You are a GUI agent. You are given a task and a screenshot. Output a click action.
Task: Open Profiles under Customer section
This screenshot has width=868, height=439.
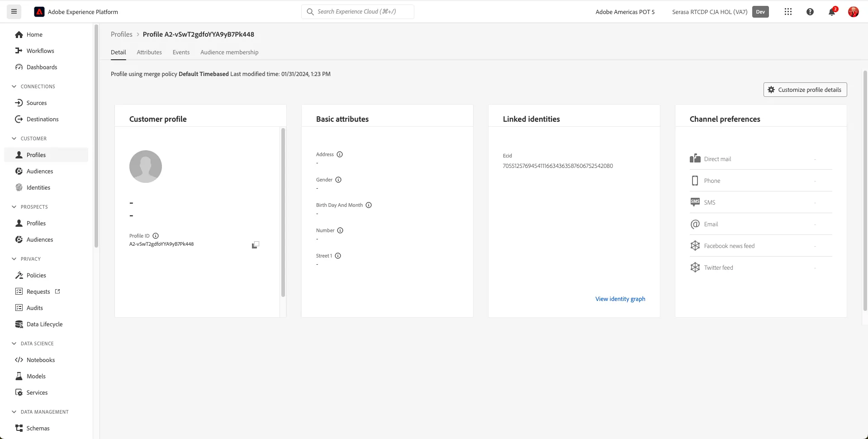[x=46, y=155]
